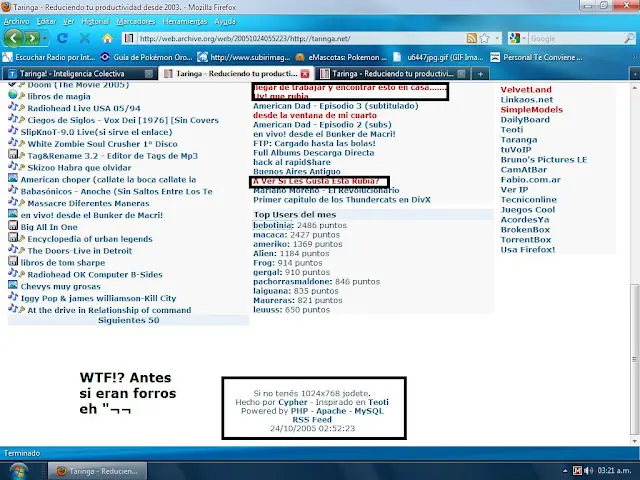This screenshot has width=640, height=480.
Task: Show hidden system tray icons arrow
Action: tap(565, 471)
